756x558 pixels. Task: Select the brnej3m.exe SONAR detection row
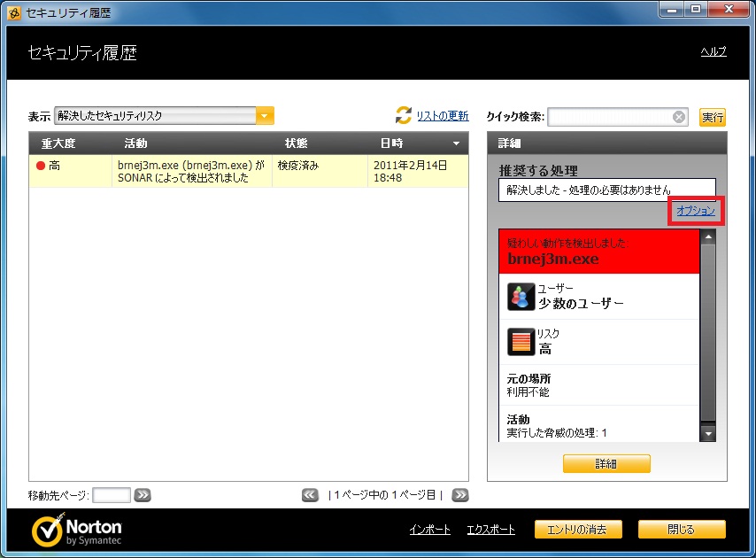(249, 171)
